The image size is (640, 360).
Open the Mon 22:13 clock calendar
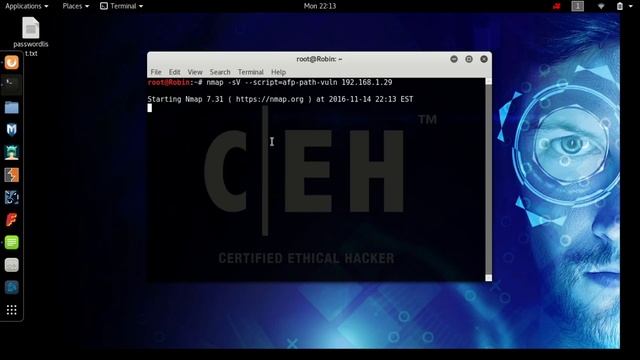click(x=320, y=6)
